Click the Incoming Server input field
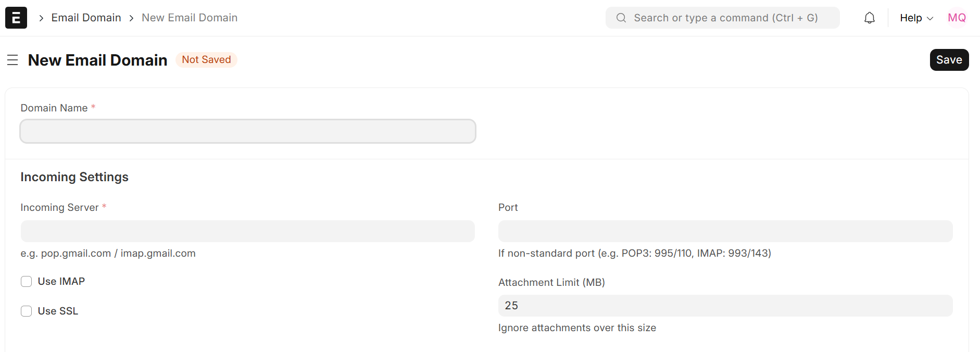Viewport: 980px width, 352px height. [247, 231]
